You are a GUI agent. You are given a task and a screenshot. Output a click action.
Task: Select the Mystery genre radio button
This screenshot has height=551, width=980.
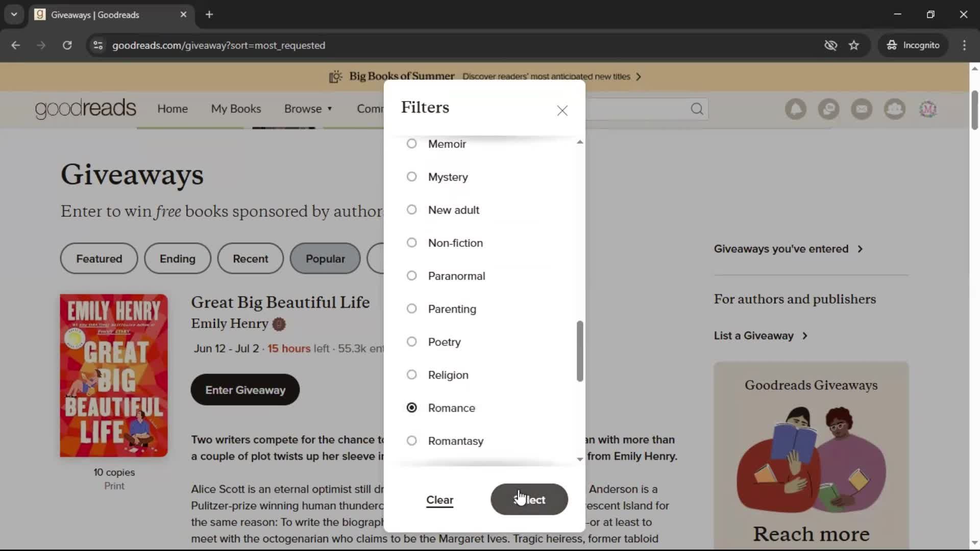[411, 177]
